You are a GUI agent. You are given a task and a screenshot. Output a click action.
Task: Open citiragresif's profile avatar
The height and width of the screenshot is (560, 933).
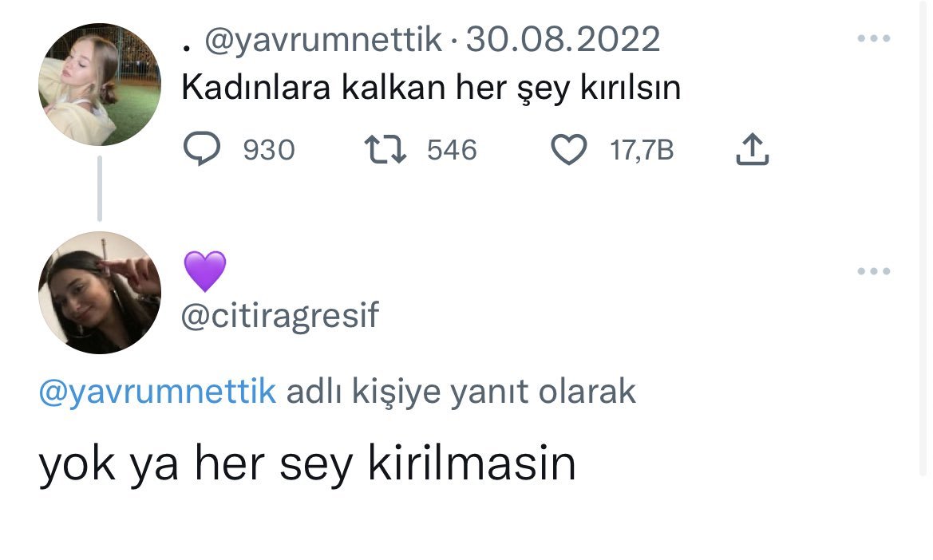(x=100, y=293)
